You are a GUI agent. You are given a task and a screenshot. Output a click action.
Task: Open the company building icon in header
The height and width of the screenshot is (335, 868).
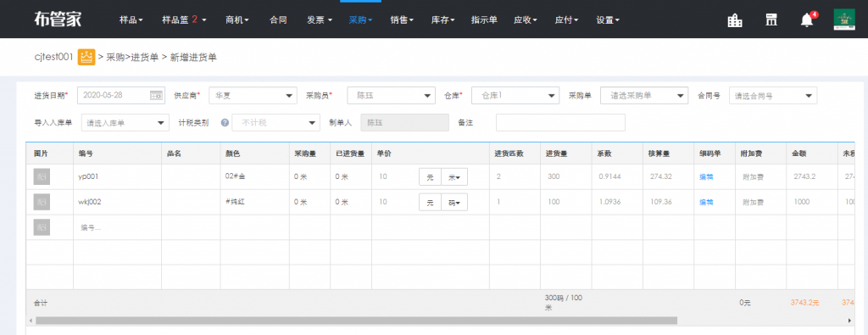point(735,20)
